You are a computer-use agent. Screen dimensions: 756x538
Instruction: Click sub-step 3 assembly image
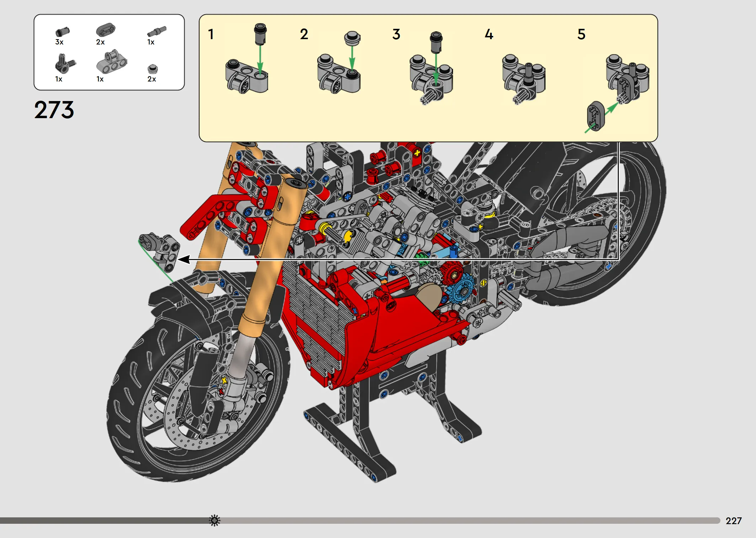(x=431, y=68)
